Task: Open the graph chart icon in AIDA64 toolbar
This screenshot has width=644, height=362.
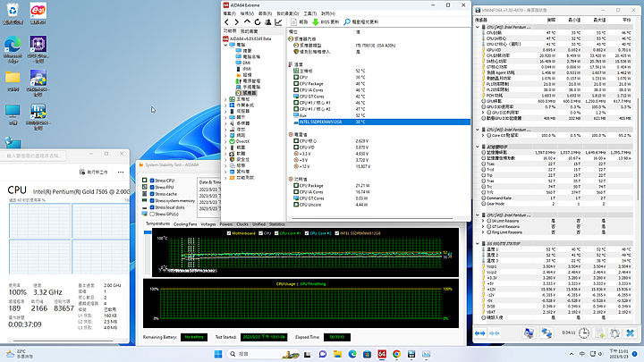Action: click(278, 21)
